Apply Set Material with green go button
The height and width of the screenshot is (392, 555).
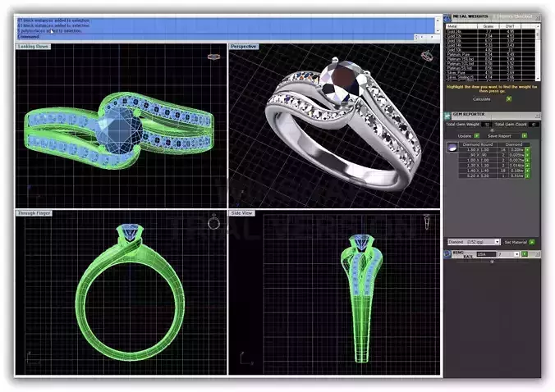(x=532, y=242)
